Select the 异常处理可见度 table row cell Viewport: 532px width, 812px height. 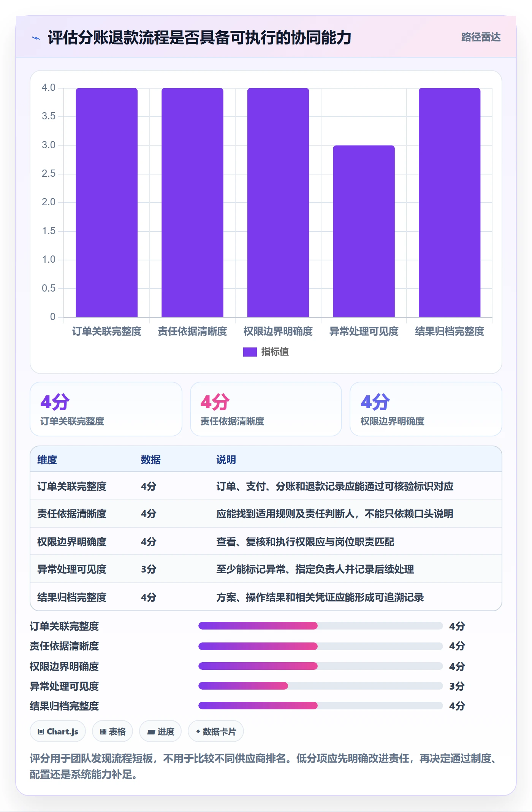(72, 569)
